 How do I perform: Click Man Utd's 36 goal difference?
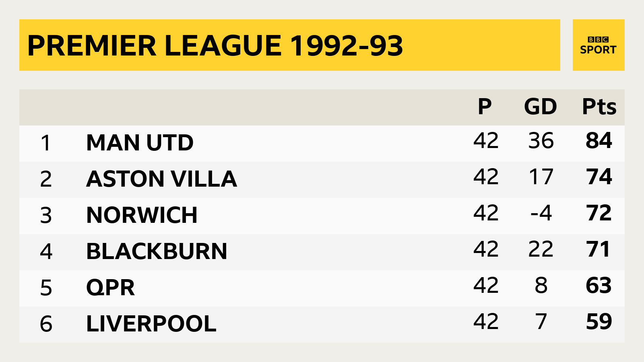pos(541,140)
